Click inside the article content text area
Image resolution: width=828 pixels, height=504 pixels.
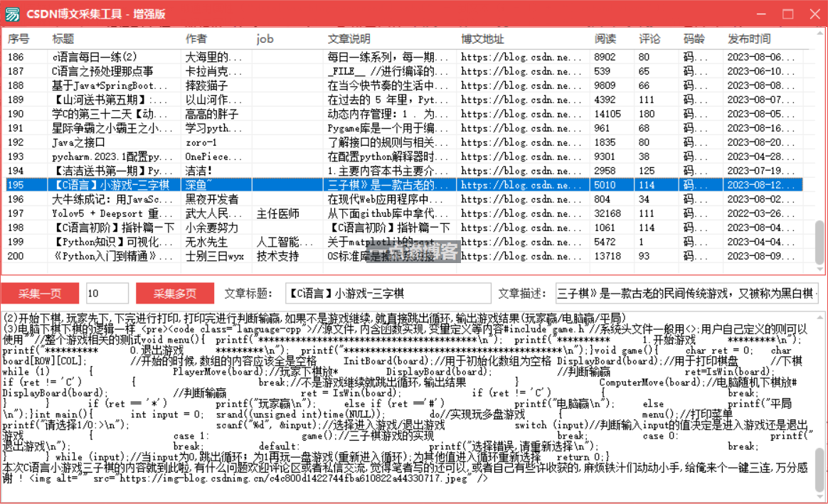tap(408, 405)
